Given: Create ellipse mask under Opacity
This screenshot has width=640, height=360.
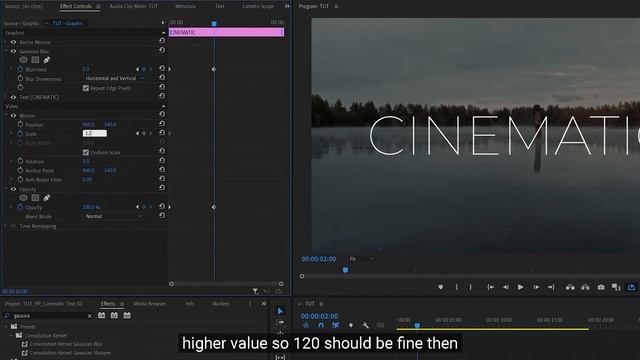Looking at the screenshot, I should click(23, 198).
